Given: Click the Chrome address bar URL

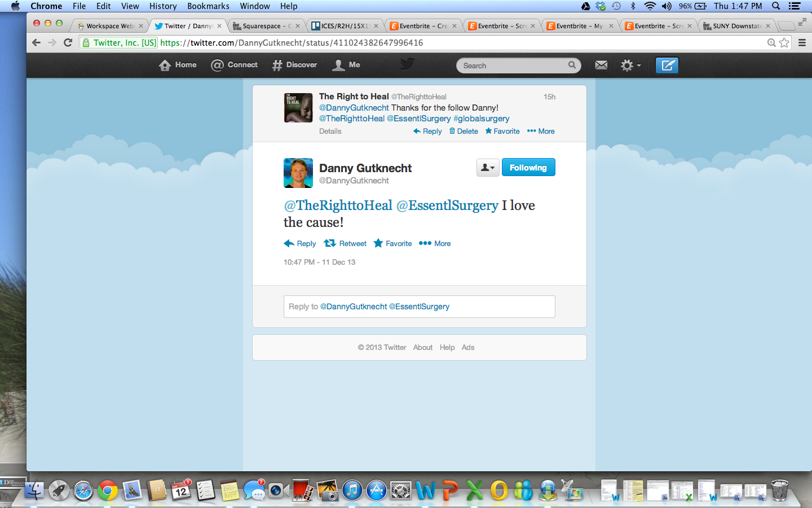Looking at the screenshot, I should tap(292, 43).
